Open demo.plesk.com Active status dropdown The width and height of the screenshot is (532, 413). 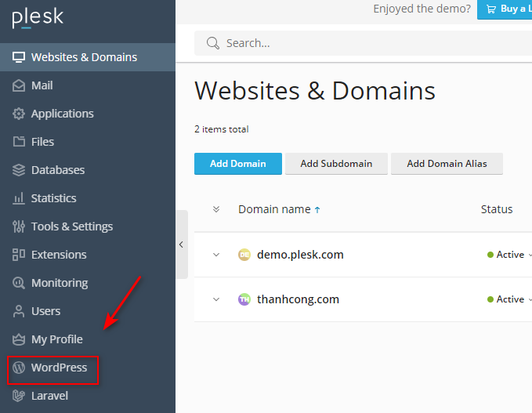point(509,255)
